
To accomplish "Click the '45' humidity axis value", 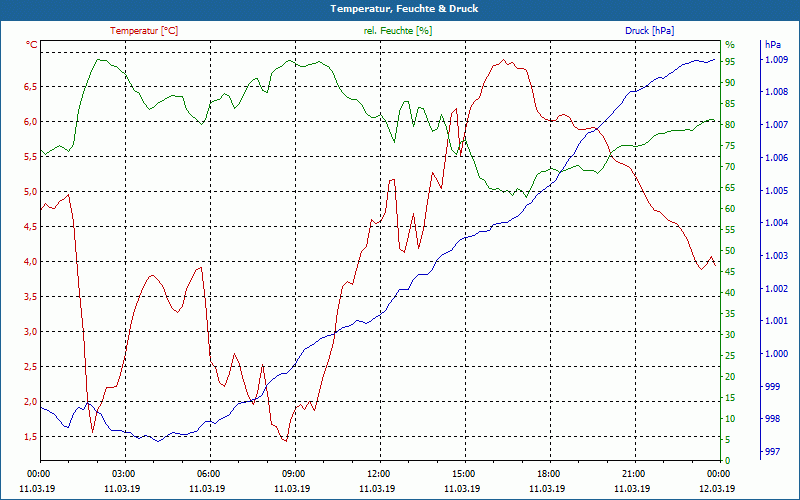I will (730, 272).
